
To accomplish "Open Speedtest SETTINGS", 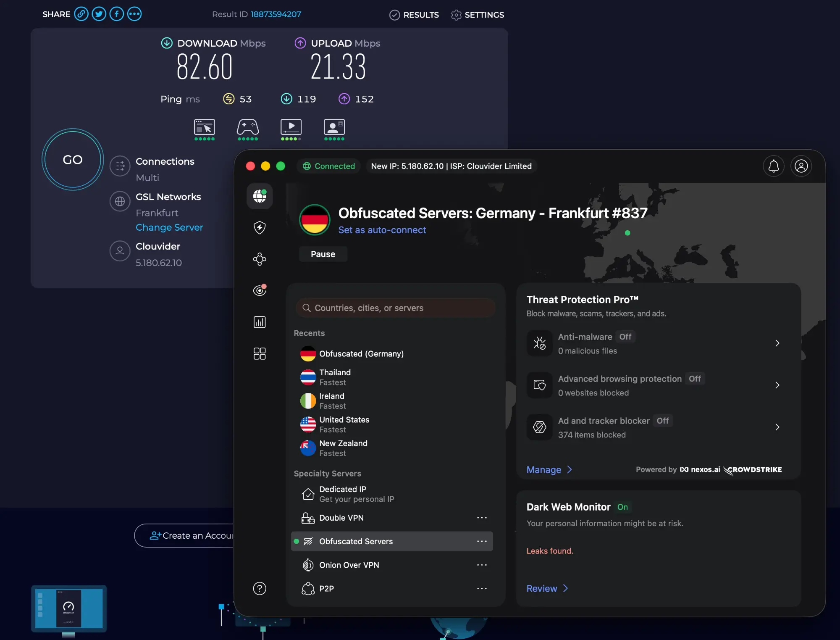I will (x=477, y=15).
